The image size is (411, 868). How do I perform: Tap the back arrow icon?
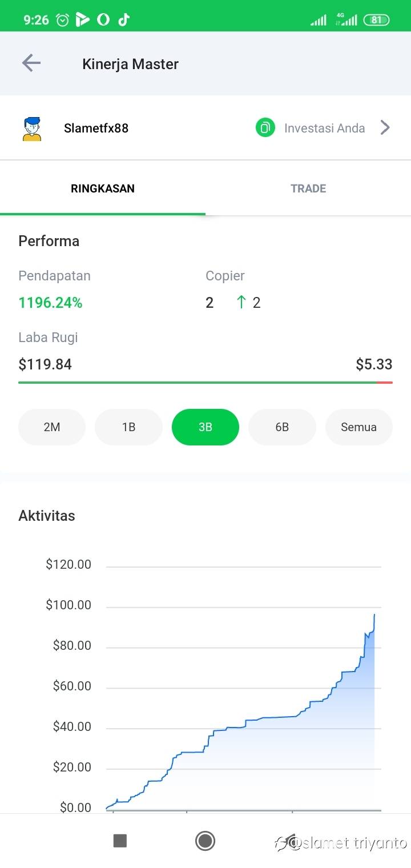(x=31, y=63)
